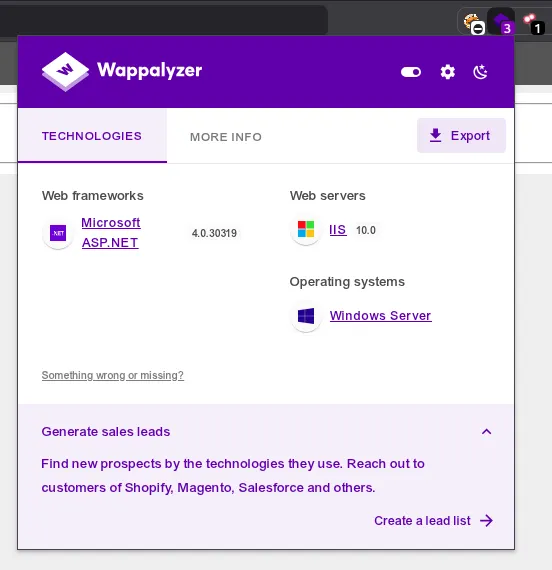The width and height of the screenshot is (552, 570).
Task: Click the Windows Server logo icon
Action: pos(306,316)
